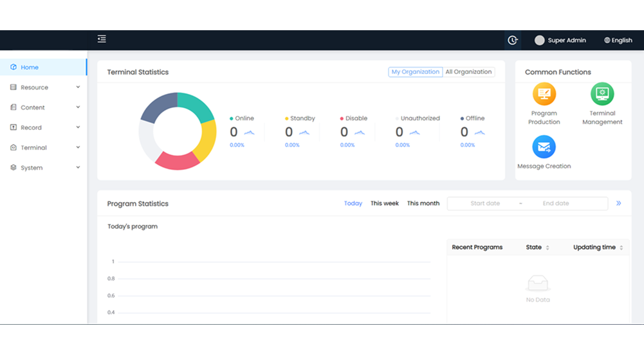Switch to All Organization view
644x357 pixels.
coord(468,72)
